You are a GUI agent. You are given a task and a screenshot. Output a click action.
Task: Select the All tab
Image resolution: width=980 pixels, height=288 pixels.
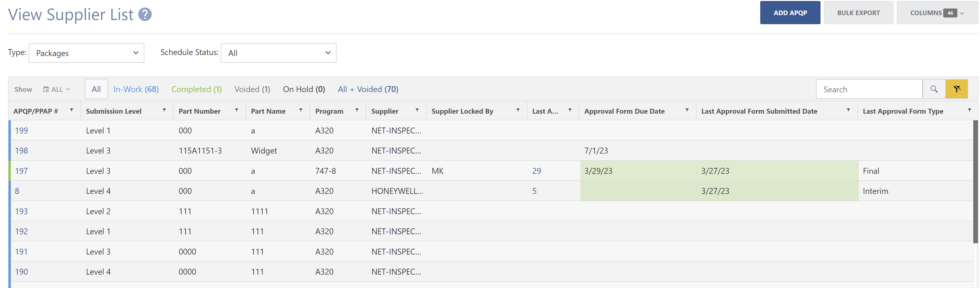tap(96, 89)
